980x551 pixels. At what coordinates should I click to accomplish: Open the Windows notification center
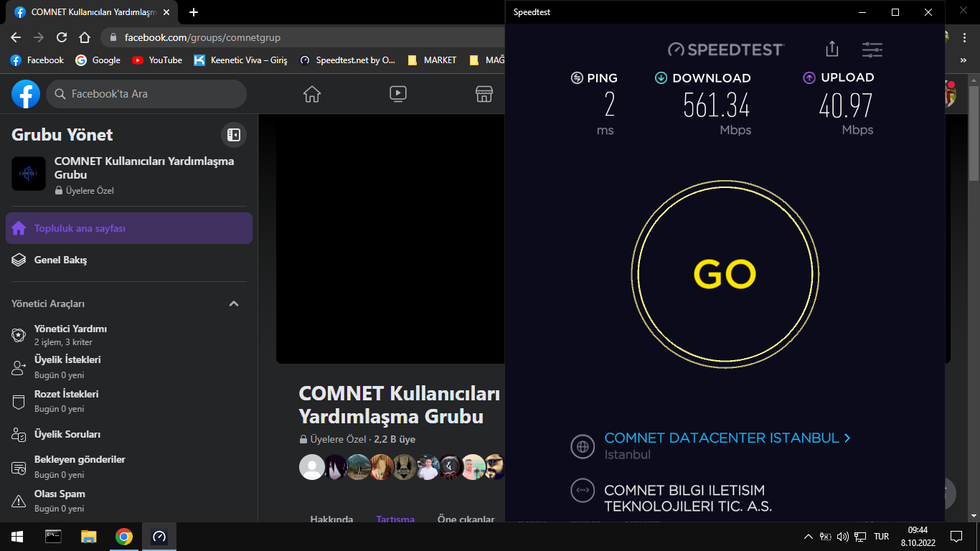[956, 537]
